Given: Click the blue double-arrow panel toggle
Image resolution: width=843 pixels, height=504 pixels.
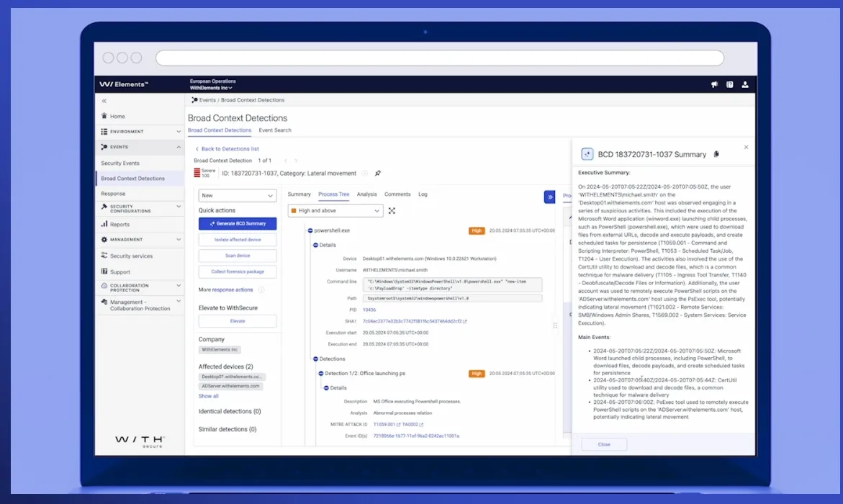Looking at the screenshot, I should 549,197.
